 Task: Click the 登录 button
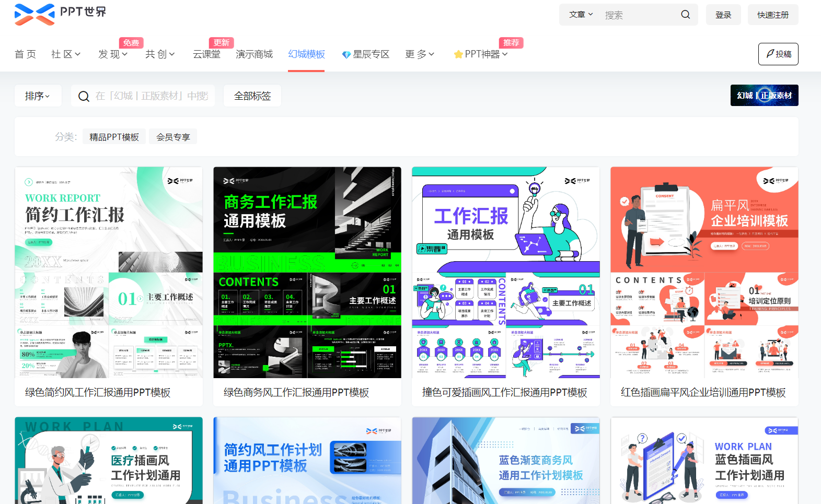click(723, 15)
